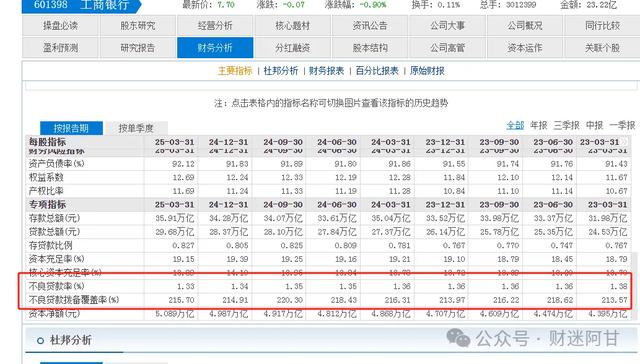640x364 pixels.
Task: Open the 操盘必读 tab
Action: point(60,26)
